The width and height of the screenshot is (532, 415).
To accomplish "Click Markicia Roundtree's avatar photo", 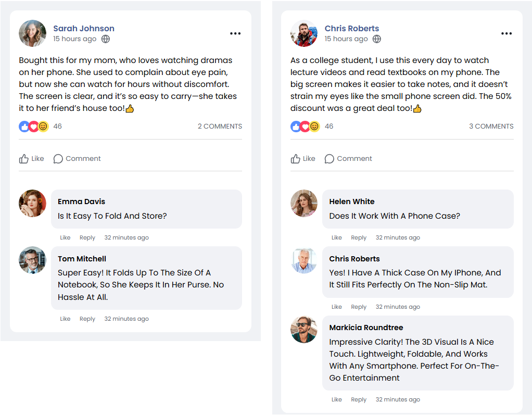I will 304,329.
